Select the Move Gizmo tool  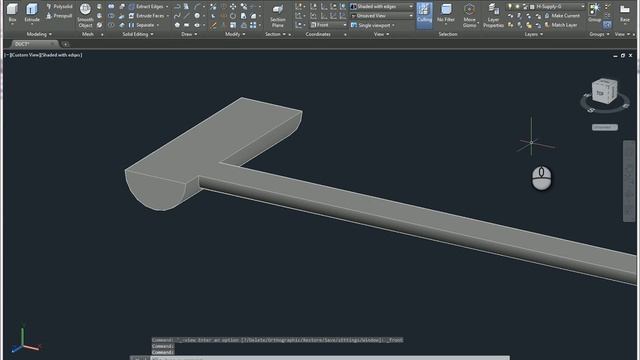click(x=469, y=16)
